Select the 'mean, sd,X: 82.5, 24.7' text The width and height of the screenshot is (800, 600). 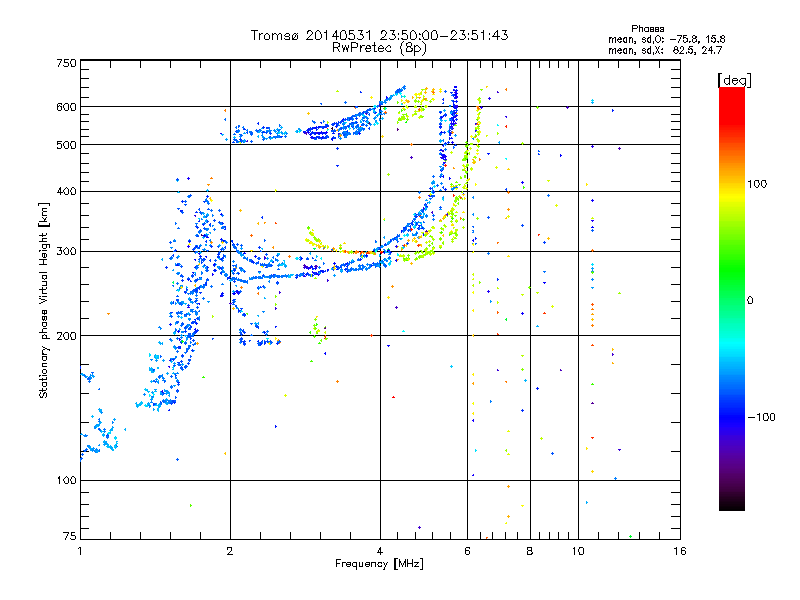(x=665, y=50)
